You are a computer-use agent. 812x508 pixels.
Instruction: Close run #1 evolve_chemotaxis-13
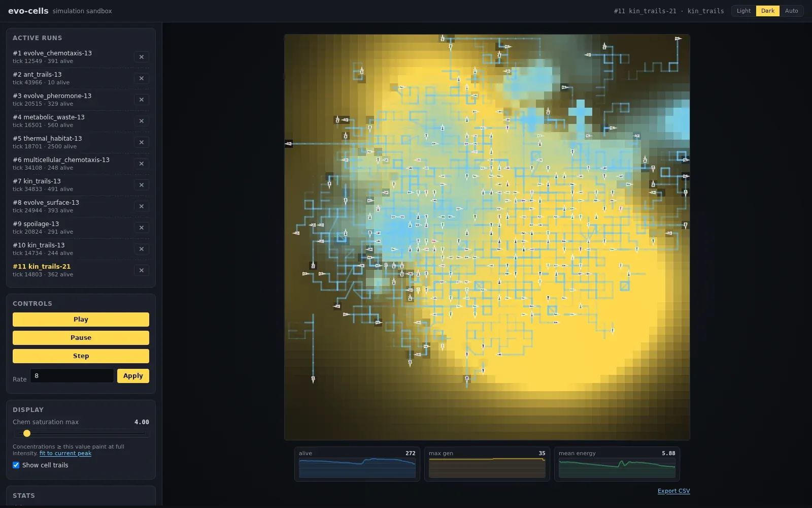142,57
